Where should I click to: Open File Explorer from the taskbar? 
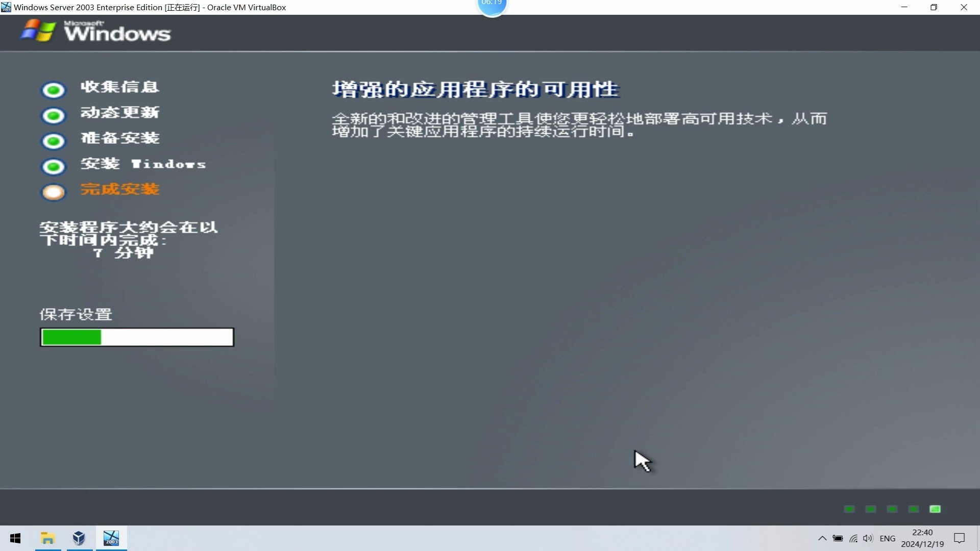pyautogui.click(x=47, y=538)
